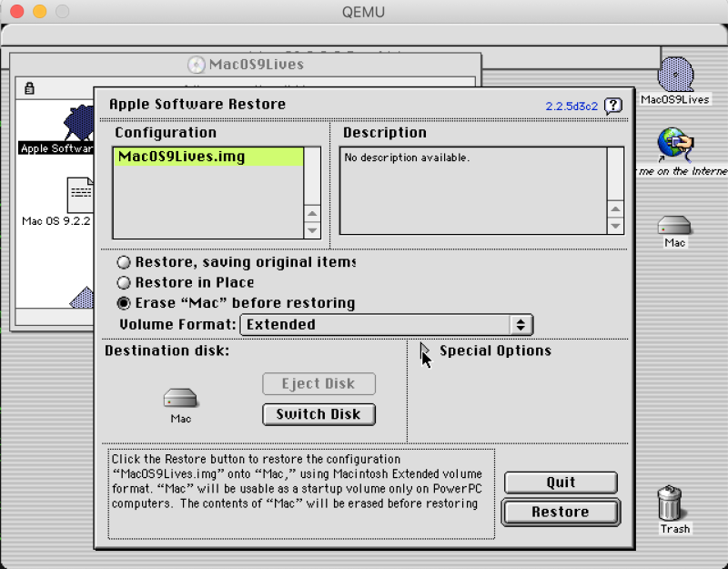Screen dimensions: 728x569
Task: Click the QEMU window yellow minimize button
Action: coord(40,11)
